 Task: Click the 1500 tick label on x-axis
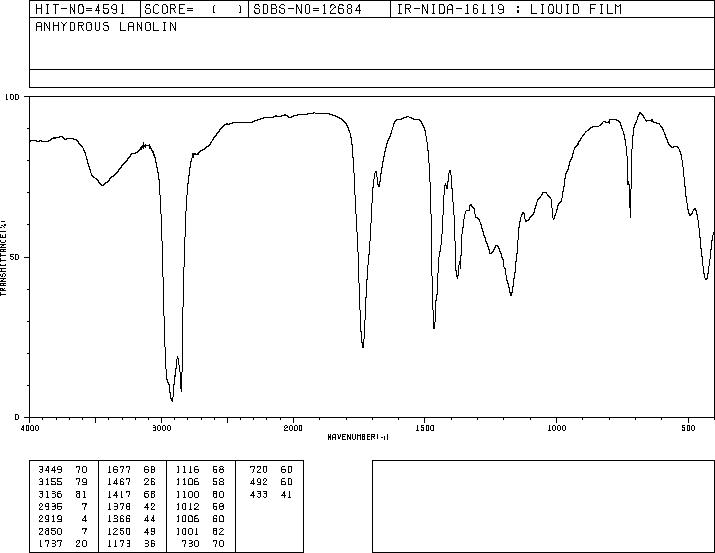tap(425, 428)
